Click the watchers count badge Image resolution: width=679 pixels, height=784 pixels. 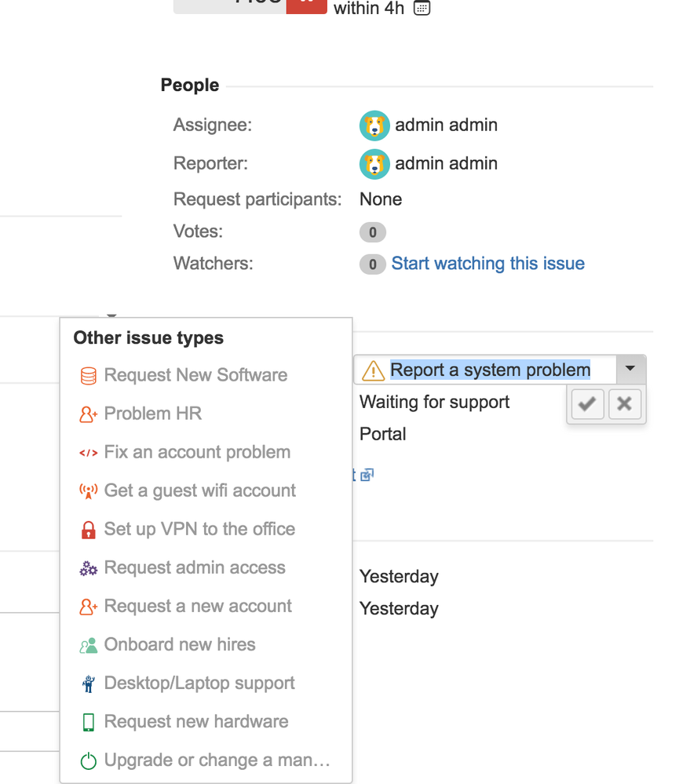pyautogui.click(x=372, y=264)
